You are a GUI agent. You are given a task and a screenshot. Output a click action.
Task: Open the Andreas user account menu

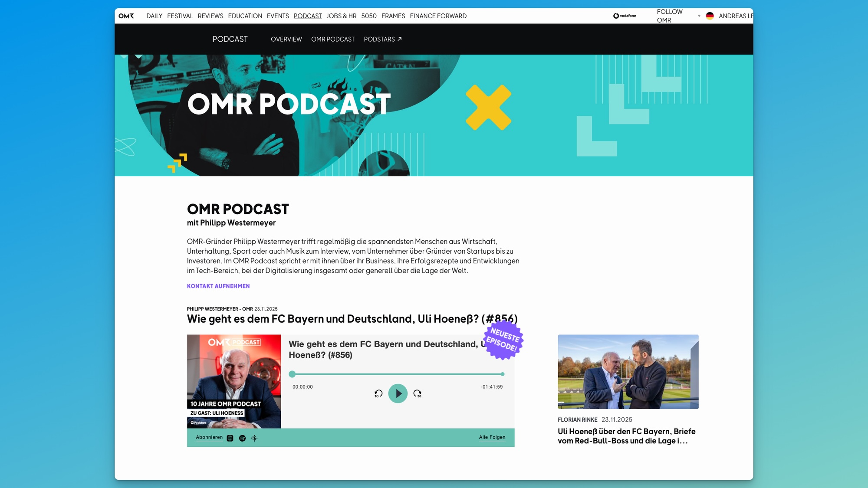click(x=735, y=16)
